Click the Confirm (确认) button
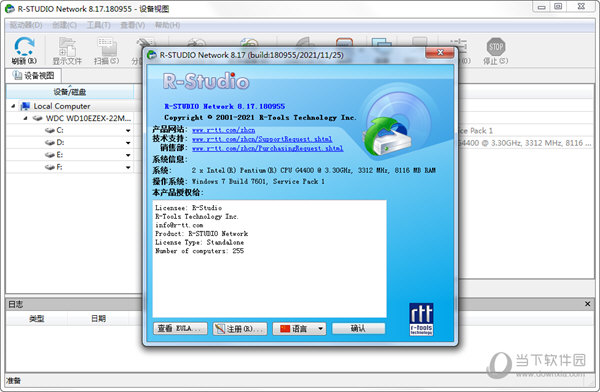This screenshot has height=392, width=600. click(358, 328)
